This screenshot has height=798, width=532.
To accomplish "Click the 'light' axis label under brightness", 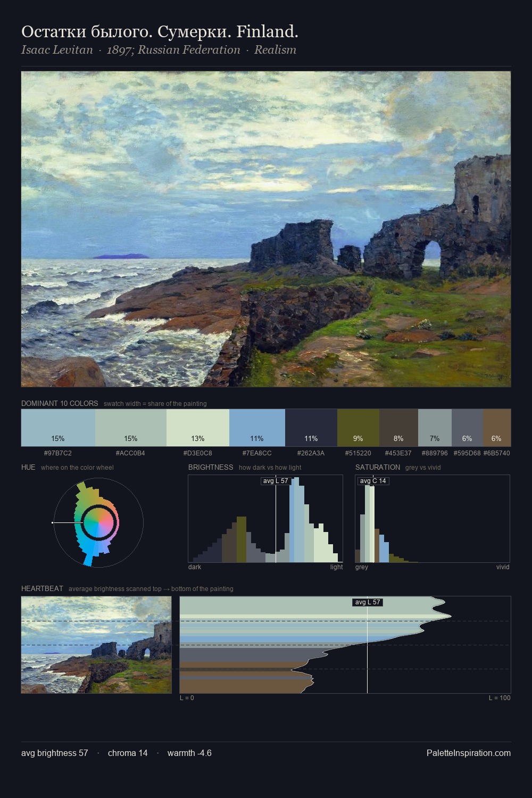I will coord(337,567).
